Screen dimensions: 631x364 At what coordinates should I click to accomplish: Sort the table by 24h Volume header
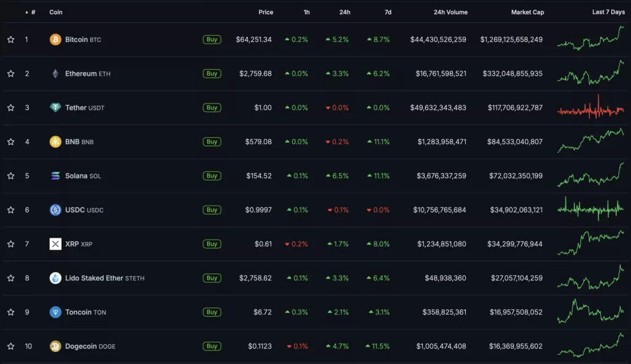point(450,12)
